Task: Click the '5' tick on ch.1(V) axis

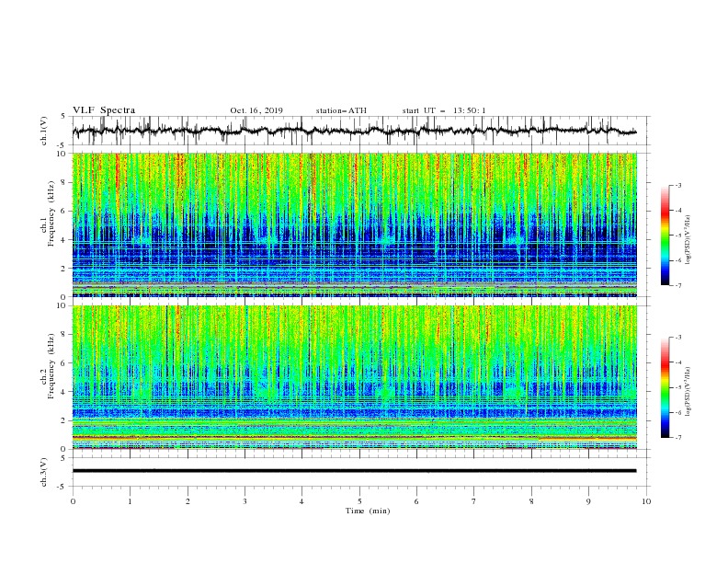Action: click(63, 116)
